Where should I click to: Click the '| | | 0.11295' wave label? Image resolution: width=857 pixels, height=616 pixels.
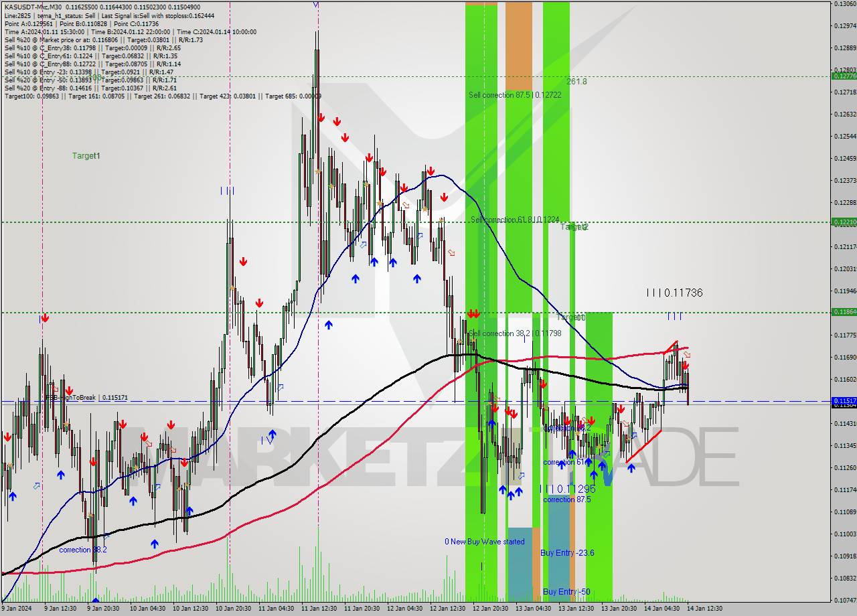(568, 489)
